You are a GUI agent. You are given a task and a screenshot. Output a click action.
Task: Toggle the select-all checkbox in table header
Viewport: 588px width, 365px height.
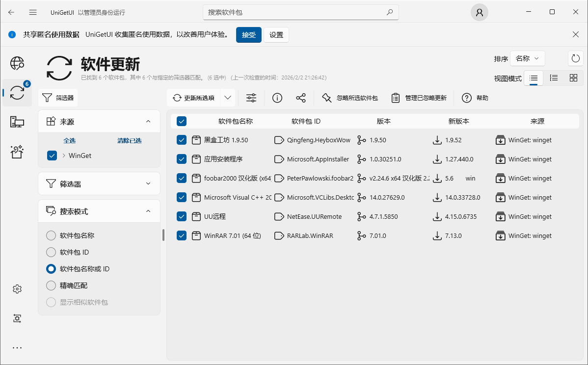(x=182, y=121)
